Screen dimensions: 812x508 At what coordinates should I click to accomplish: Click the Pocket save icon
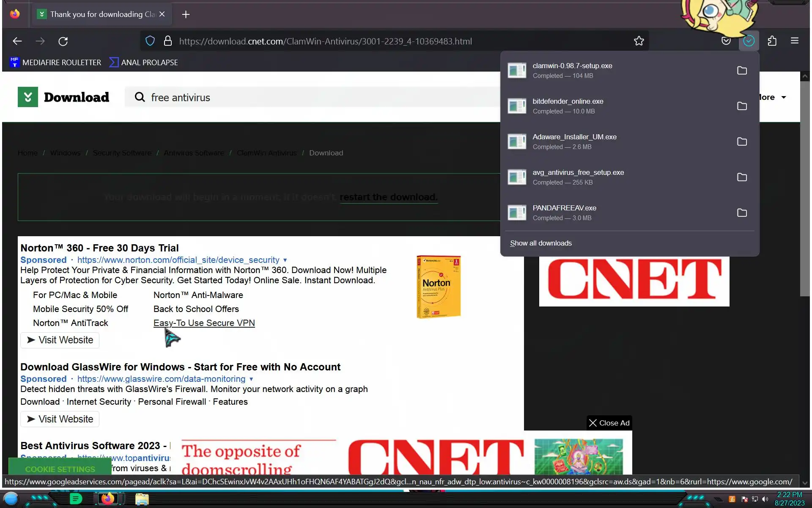(726, 41)
